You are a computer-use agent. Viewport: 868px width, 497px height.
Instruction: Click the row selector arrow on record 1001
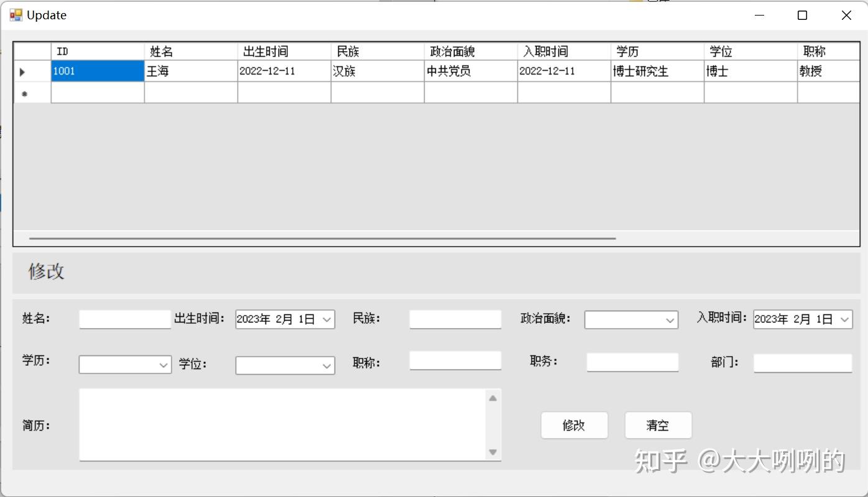point(22,71)
